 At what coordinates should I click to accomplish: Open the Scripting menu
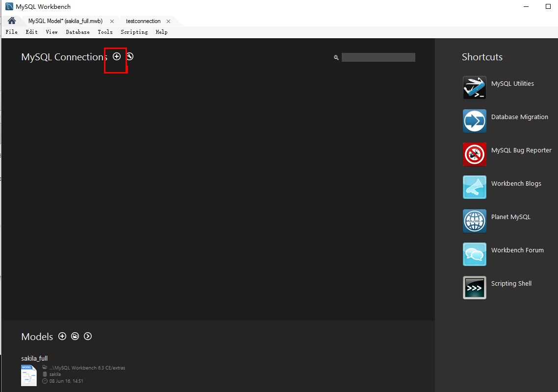(x=134, y=32)
